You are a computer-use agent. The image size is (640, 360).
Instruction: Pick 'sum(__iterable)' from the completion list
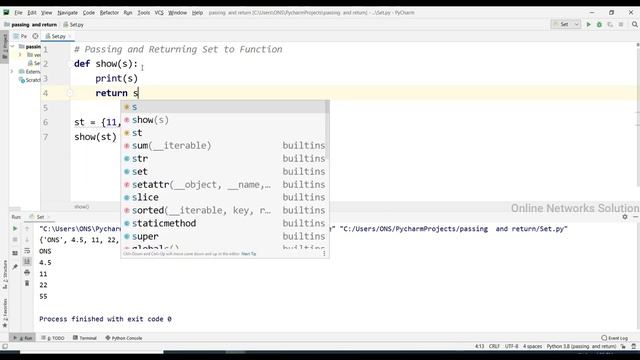click(x=224, y=146)
